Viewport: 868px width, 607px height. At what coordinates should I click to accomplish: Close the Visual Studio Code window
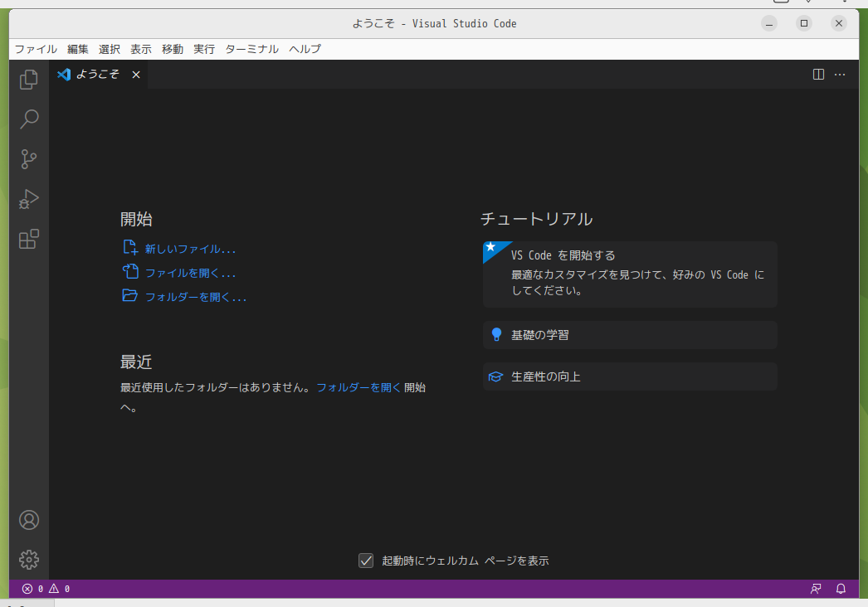(839, 23)
